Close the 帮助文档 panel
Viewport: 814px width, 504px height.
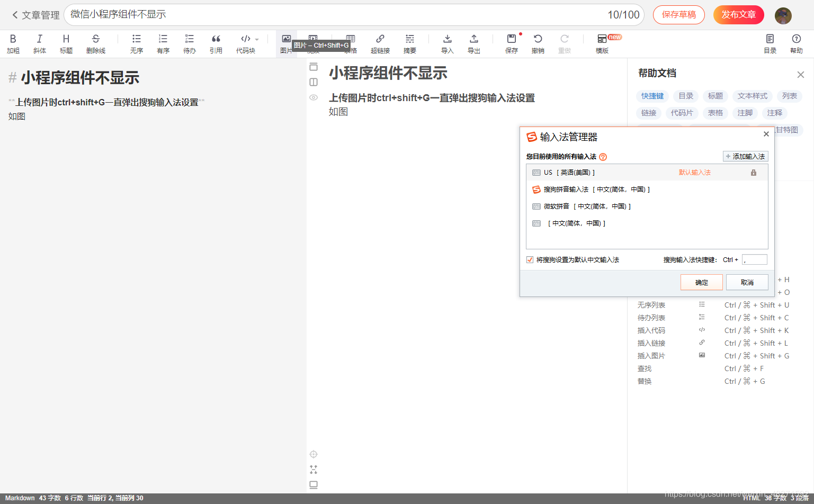pyautogui.click(x=801, y=75)
